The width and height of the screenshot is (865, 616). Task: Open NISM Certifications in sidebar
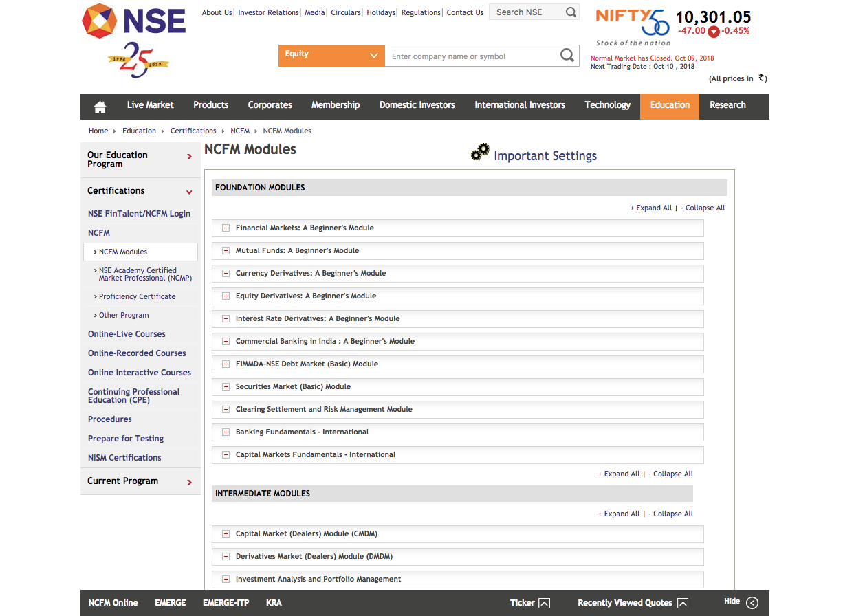coord(124,458)
